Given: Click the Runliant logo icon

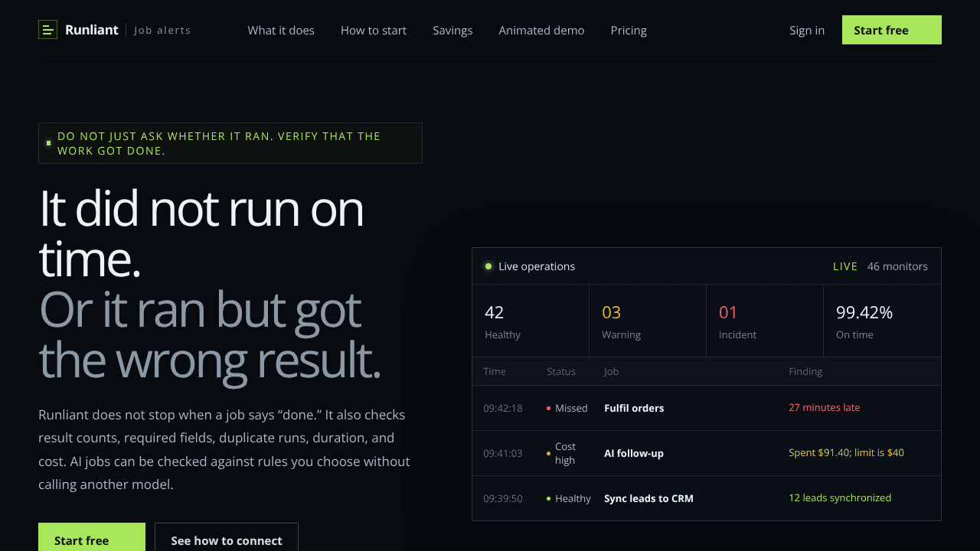Looking at the screenshot, I should [47, 30].
